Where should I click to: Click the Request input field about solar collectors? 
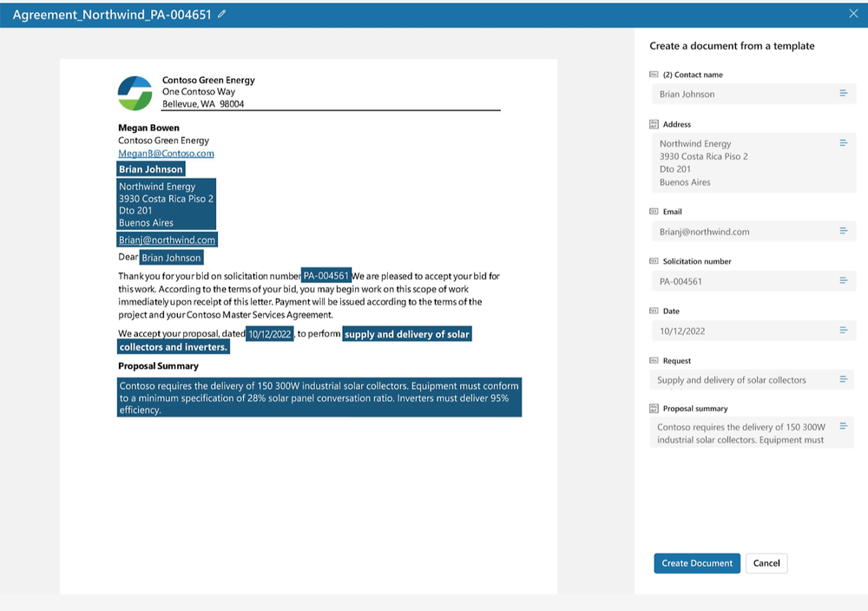[752, 379]
